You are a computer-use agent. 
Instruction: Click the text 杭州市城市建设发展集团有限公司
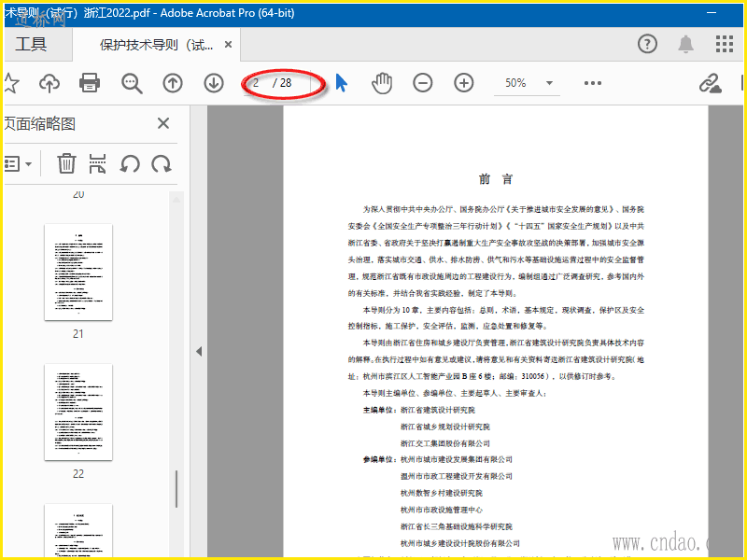click(457, 459)
